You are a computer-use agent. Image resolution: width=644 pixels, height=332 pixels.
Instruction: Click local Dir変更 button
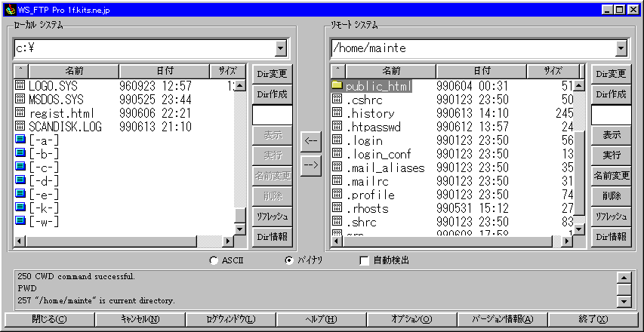coord(273,74)
